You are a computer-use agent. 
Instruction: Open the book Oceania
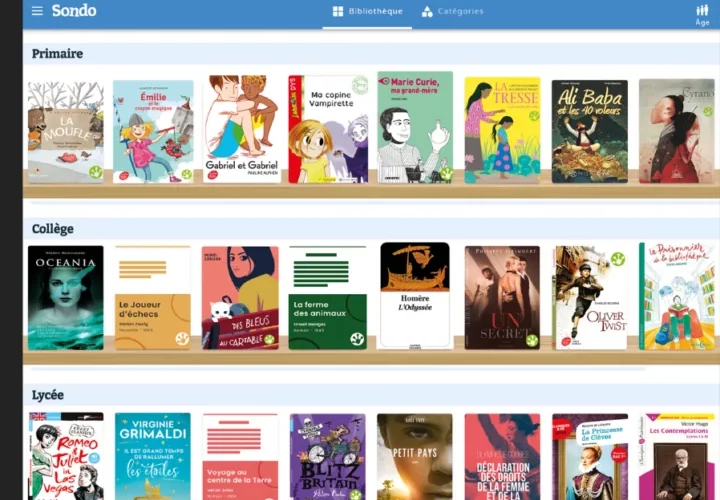tap(66, 298)
